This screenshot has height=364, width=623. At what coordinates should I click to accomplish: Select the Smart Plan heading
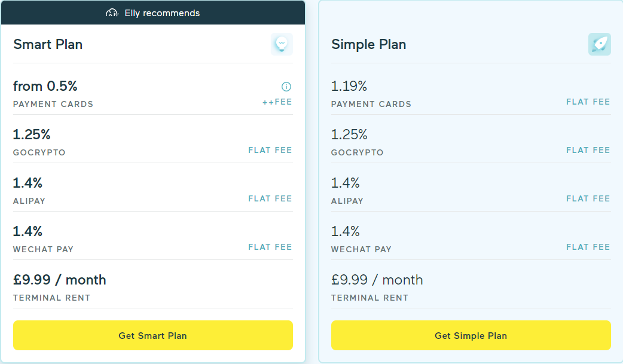[x=48, y=44]
